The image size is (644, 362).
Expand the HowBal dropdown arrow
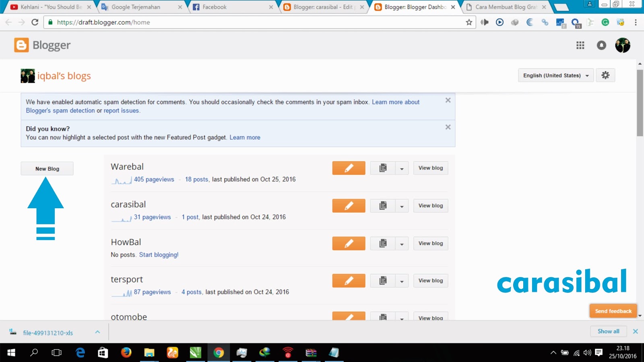click(402, 244)
